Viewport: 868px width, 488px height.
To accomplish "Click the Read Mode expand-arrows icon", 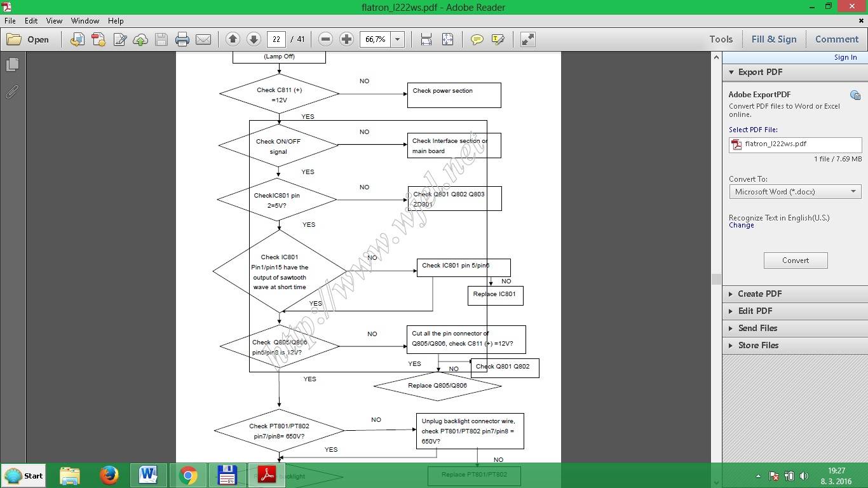I will click(527, 39).
